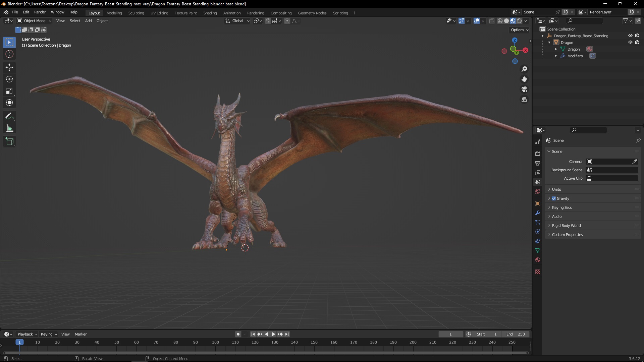Toggle X-ray view

tap(491, 21)
